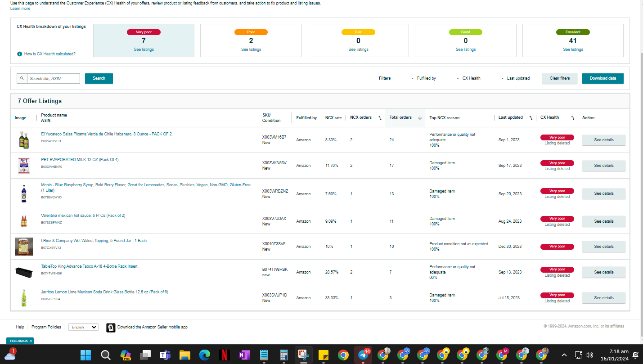Click Download the Amazon Seller mobile app
Viewport: 643px width, 364px height.
pos(153,327)
